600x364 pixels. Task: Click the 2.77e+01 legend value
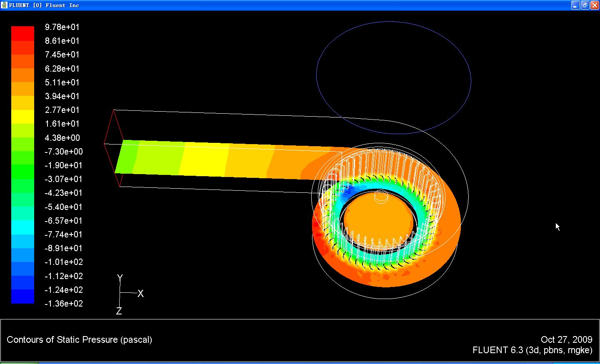tap(62, 110)
